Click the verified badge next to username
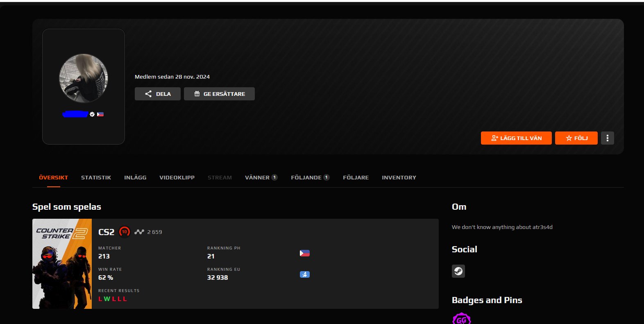This screenshot has width=644, height=324. 92,114
